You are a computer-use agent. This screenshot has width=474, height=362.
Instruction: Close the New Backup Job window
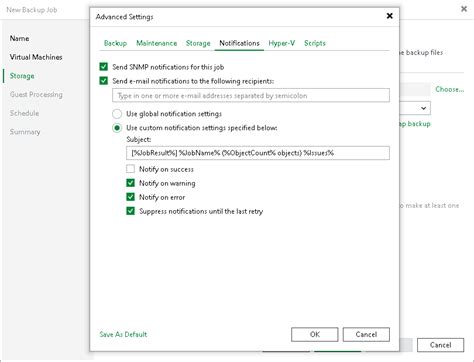(x=464, y=9)
